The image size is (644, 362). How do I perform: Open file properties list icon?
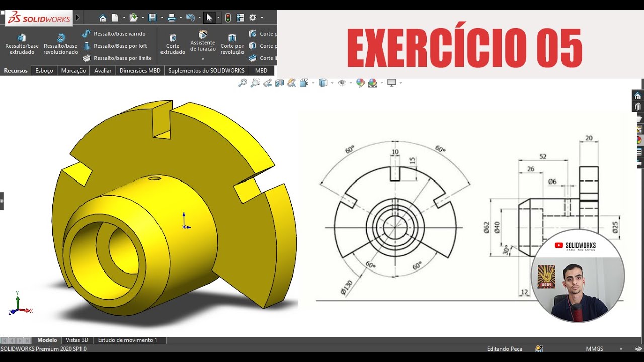(240, 18)
